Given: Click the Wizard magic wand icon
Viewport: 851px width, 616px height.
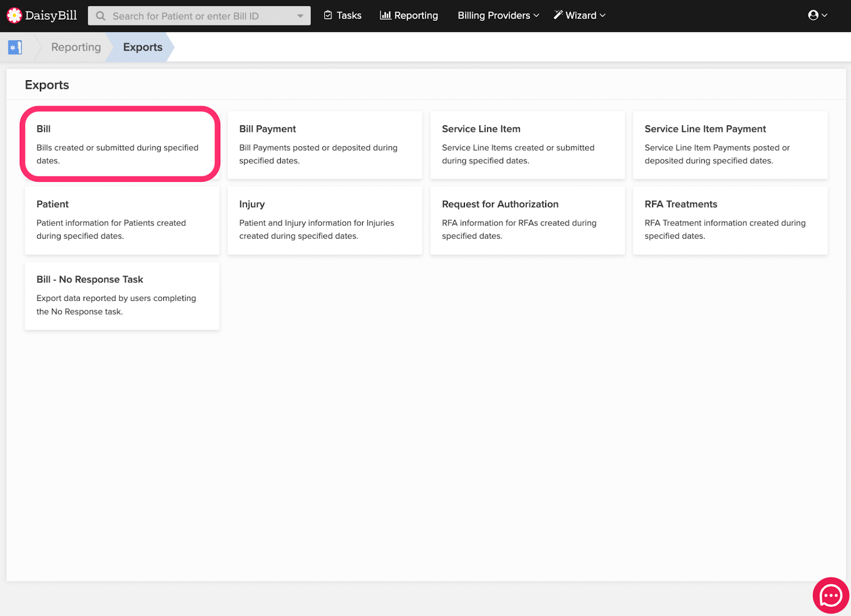Looking at the screenshot, I should (x=558, y=15).
